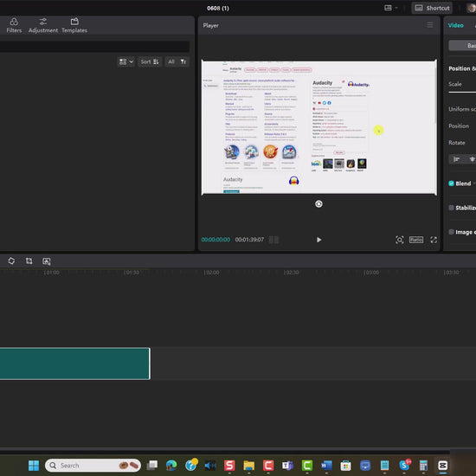Enable the Image enhance checkbox
This screenshot has width=476, height=476.
[x=451, y=232]
